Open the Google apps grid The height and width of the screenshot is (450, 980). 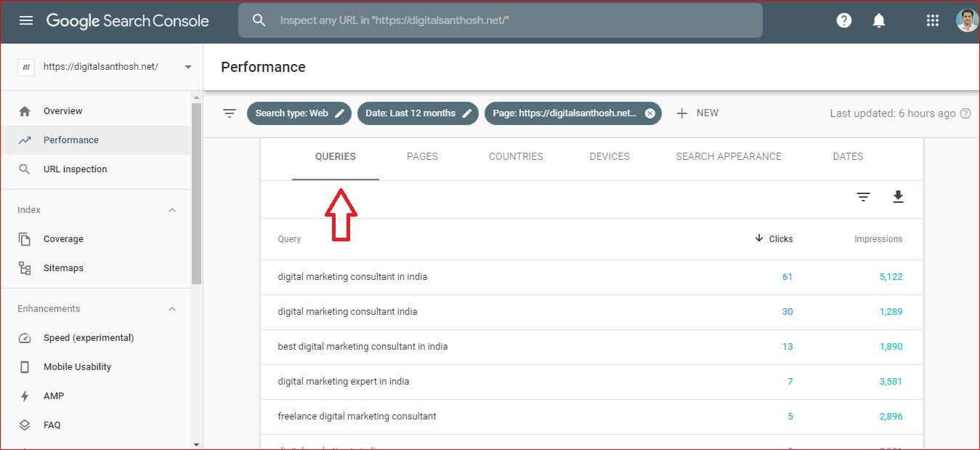(933, 20)
